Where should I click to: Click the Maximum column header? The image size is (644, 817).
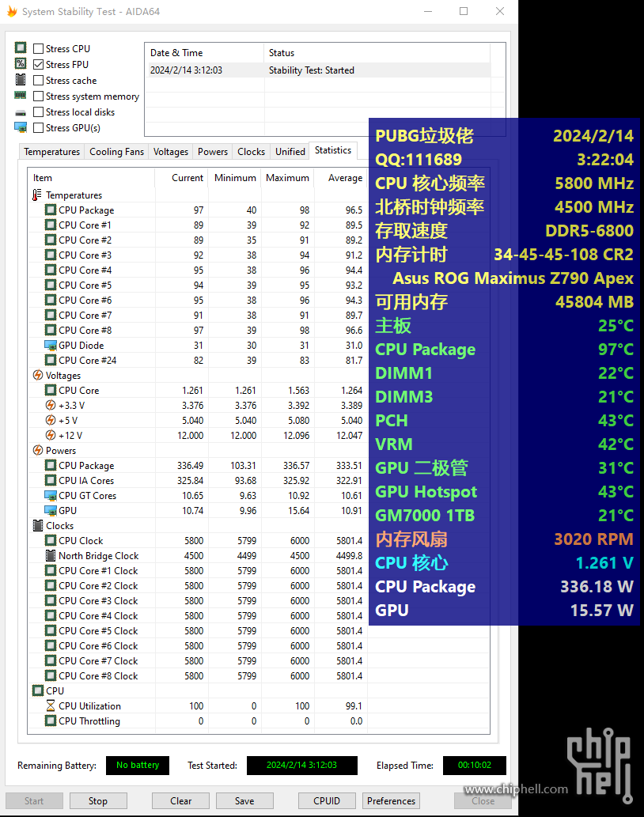pos(288,178)
